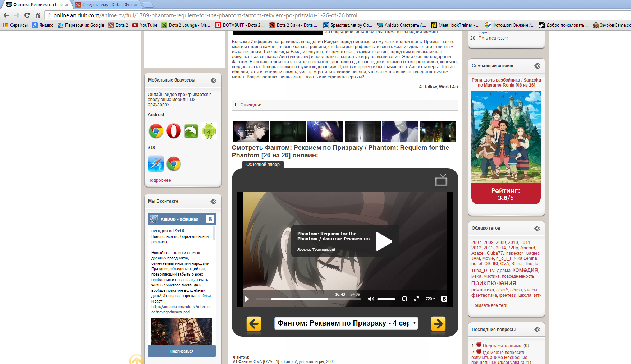Open the Переводчик Google bookmark

tap(81, 25)
